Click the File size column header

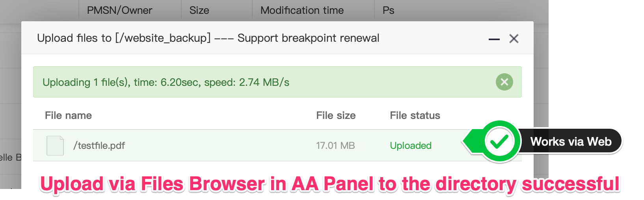(336, 115)
